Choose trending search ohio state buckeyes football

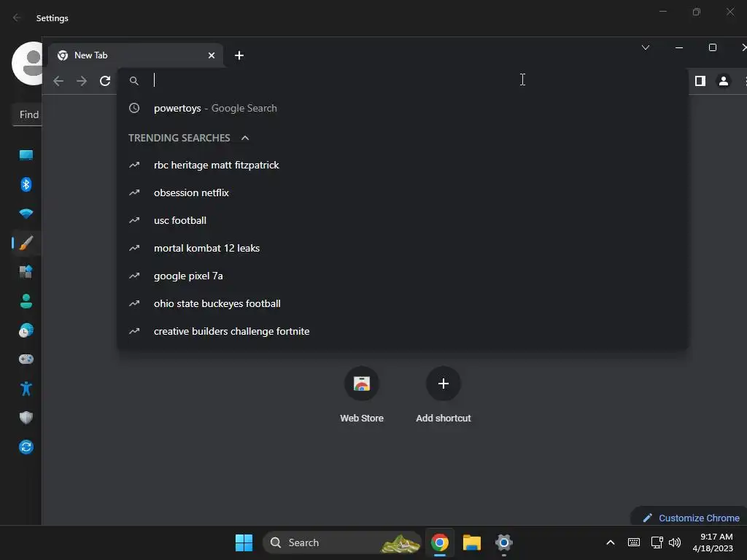403,303
